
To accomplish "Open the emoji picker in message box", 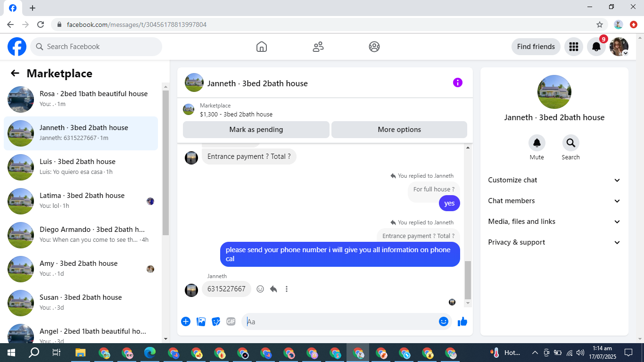I will (444, 321).
